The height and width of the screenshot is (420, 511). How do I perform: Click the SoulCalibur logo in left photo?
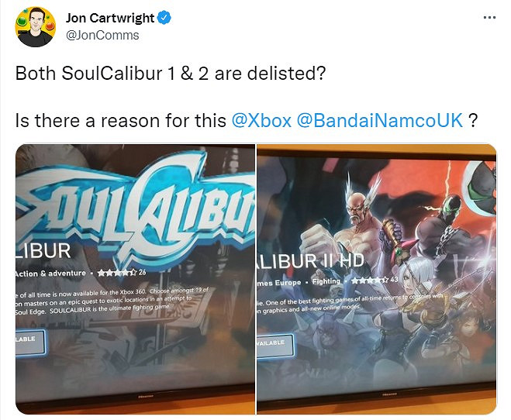(135, 208)
